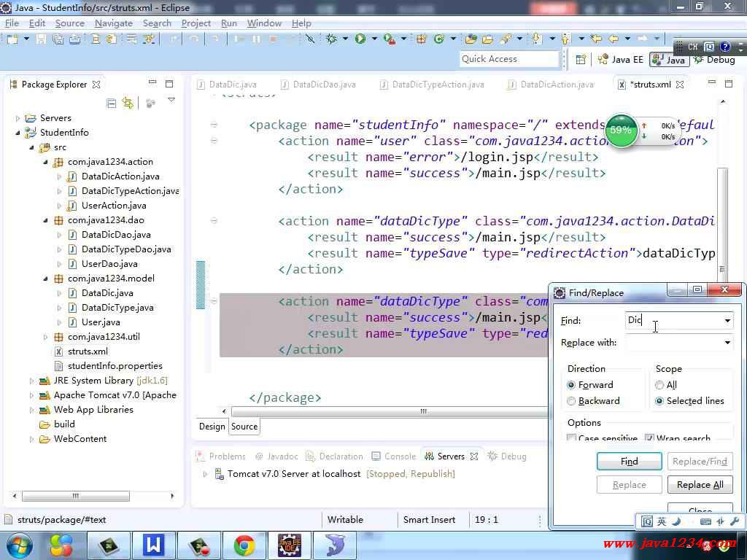Click the Replace All button
The image size is (747, 560).
[x=700, y=485]
